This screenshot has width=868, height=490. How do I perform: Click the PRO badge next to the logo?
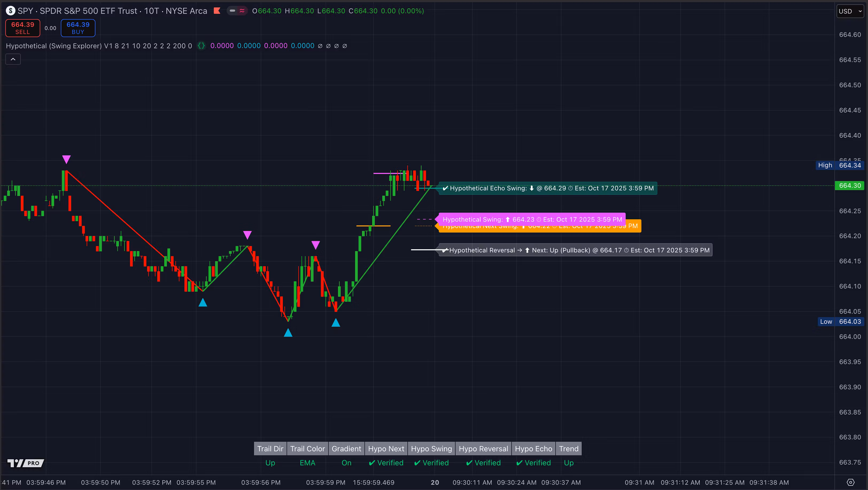[34, 463]
